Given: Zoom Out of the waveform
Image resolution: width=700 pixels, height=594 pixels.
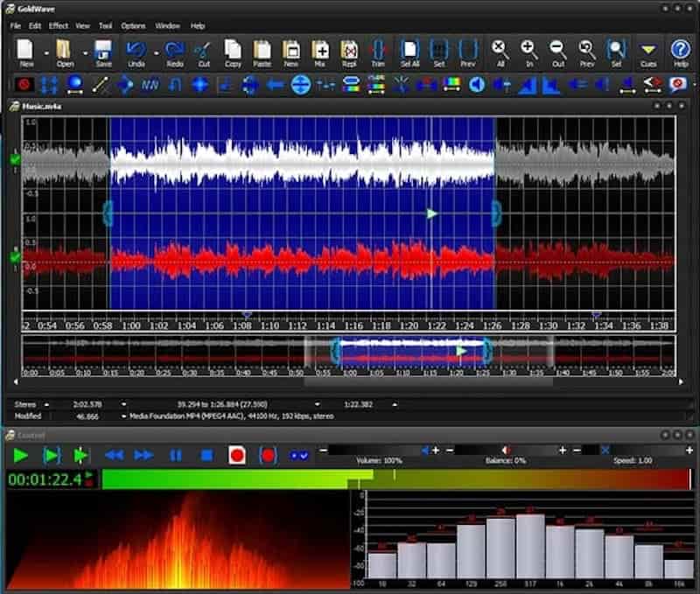Looking at the screenshot, I should click(558, 52).
